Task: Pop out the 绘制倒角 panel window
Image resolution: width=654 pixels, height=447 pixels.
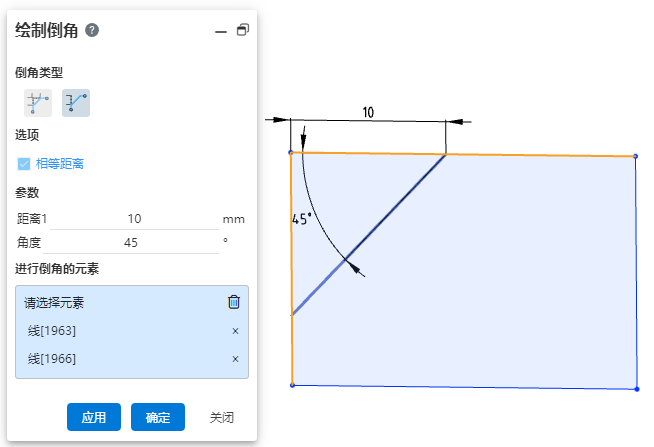Action: [243, 30]
